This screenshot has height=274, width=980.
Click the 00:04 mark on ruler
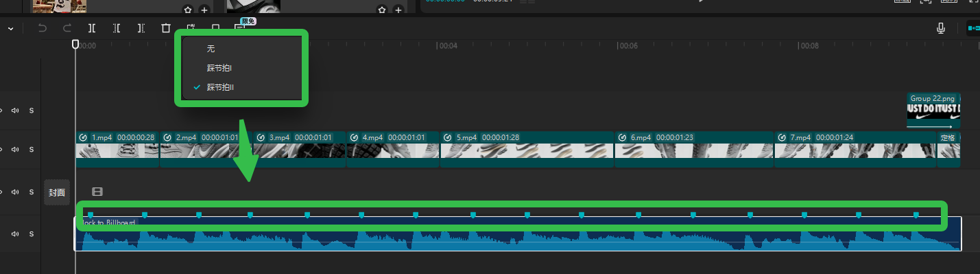point(449,46)
